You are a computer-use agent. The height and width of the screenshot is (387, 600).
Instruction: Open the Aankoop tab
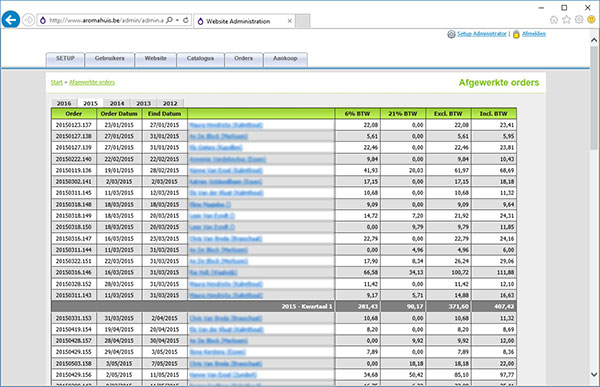(285, 59)
